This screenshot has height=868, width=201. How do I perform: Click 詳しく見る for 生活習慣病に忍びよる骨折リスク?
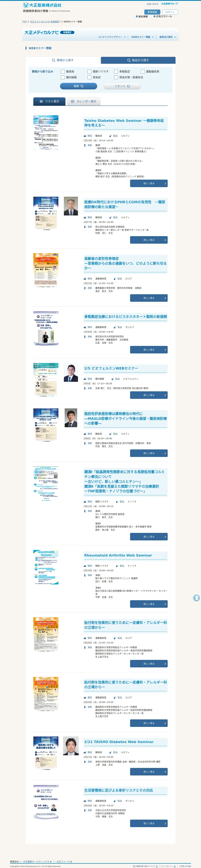149,823
